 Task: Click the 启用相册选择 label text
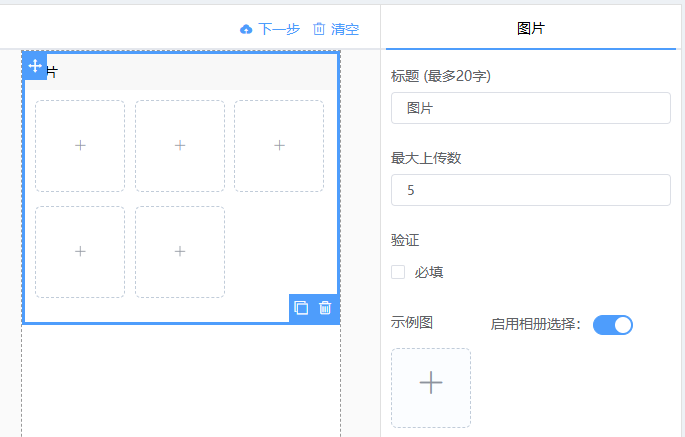pos(535,324)
